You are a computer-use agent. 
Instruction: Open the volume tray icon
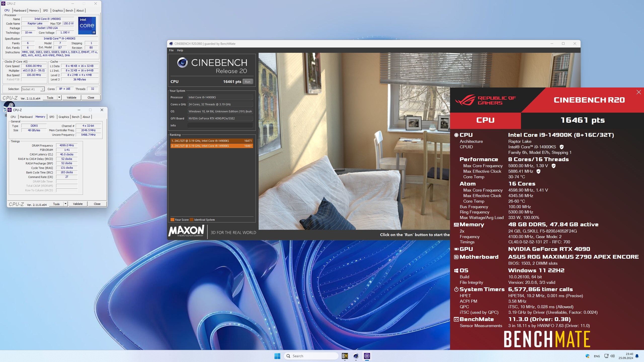[613, 356]
